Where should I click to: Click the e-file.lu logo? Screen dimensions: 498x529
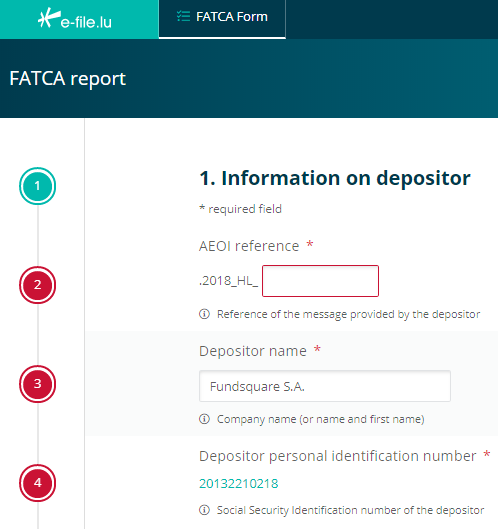(75, 19)
